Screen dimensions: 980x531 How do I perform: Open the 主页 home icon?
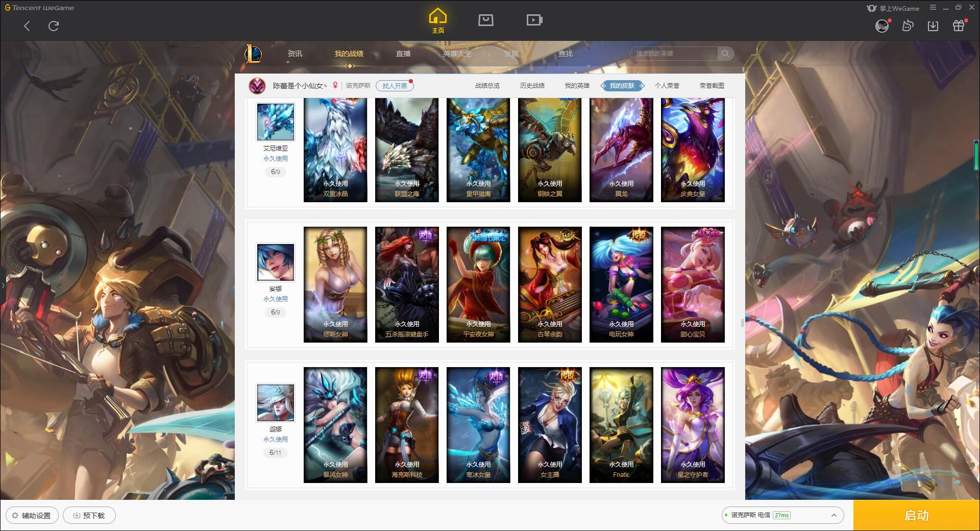[438, 21]
